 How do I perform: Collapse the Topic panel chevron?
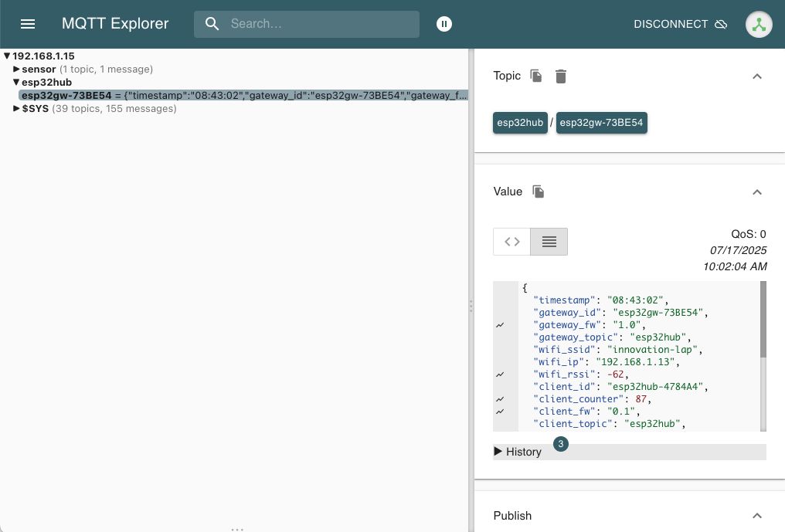tap(757, 76)
